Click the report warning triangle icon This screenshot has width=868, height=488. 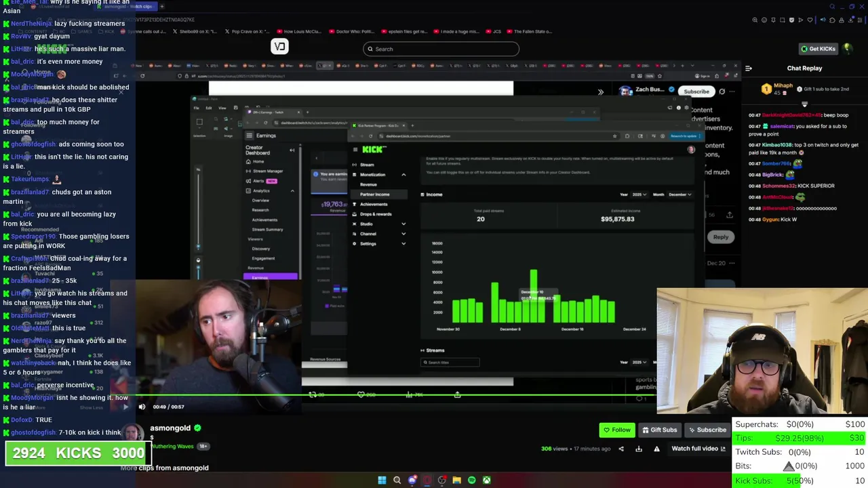pos(656,449)
